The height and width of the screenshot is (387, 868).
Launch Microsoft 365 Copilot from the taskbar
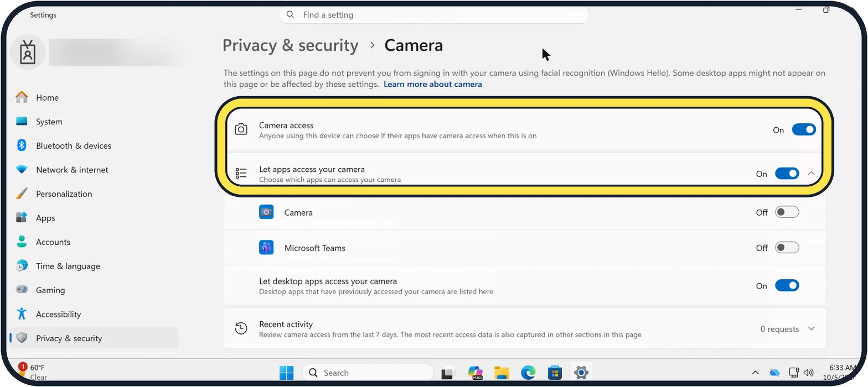[x=475, y=373]
